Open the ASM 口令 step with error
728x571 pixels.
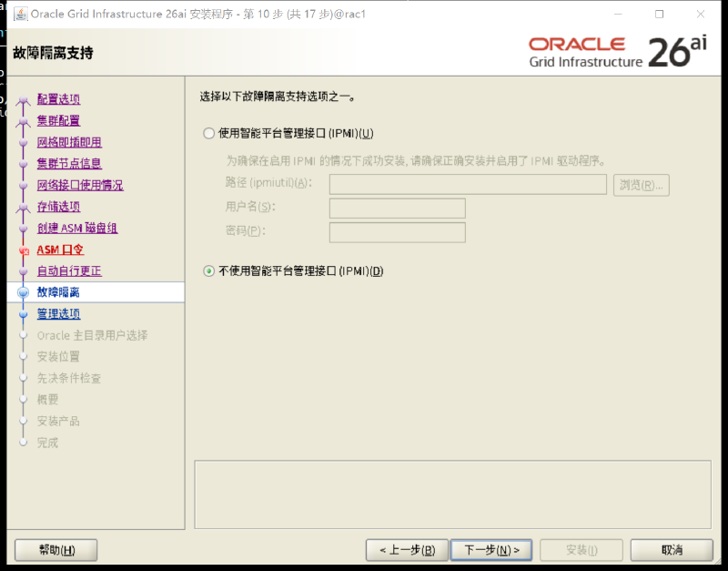[60, 250]
